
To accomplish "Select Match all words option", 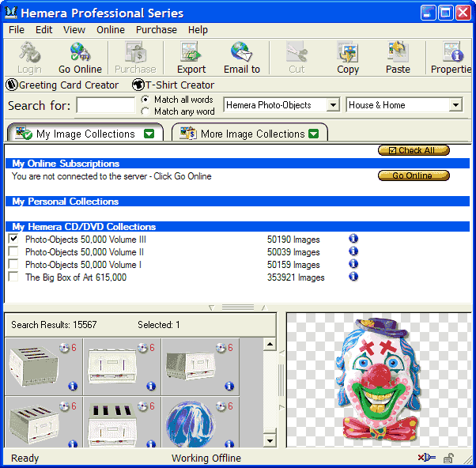I will [145, 100].
